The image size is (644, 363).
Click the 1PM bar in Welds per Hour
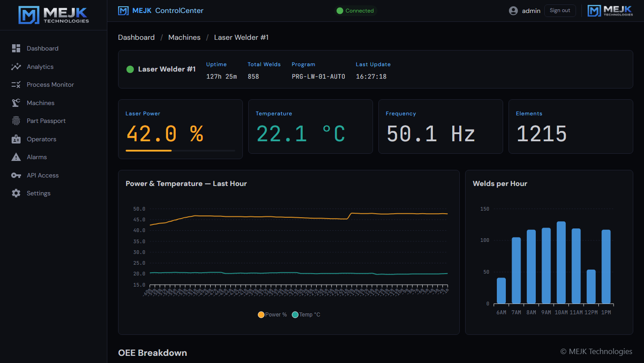(606, 267)
